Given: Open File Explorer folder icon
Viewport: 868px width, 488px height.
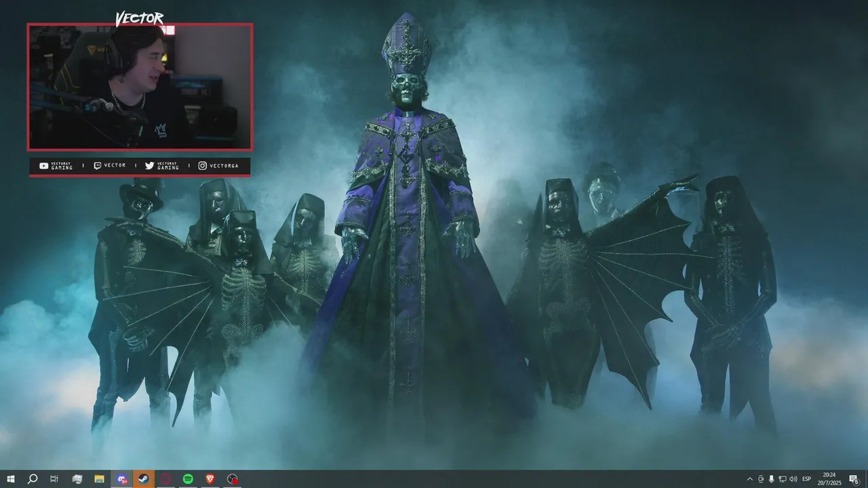Looking at the screenshot, I should (x=99, y=479).
